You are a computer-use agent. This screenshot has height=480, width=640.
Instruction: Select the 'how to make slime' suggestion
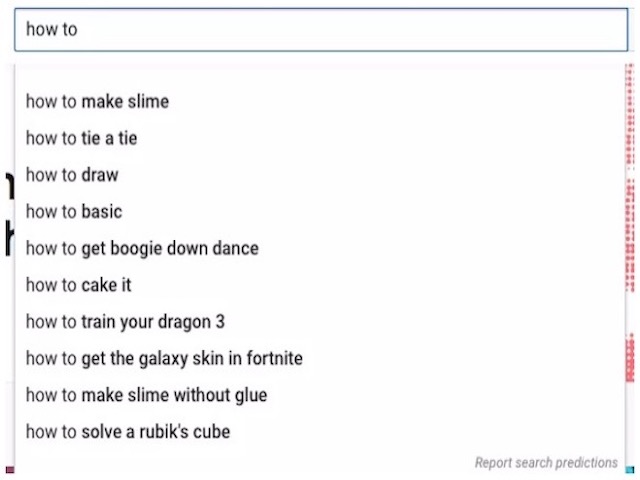(x=97, y=101)
